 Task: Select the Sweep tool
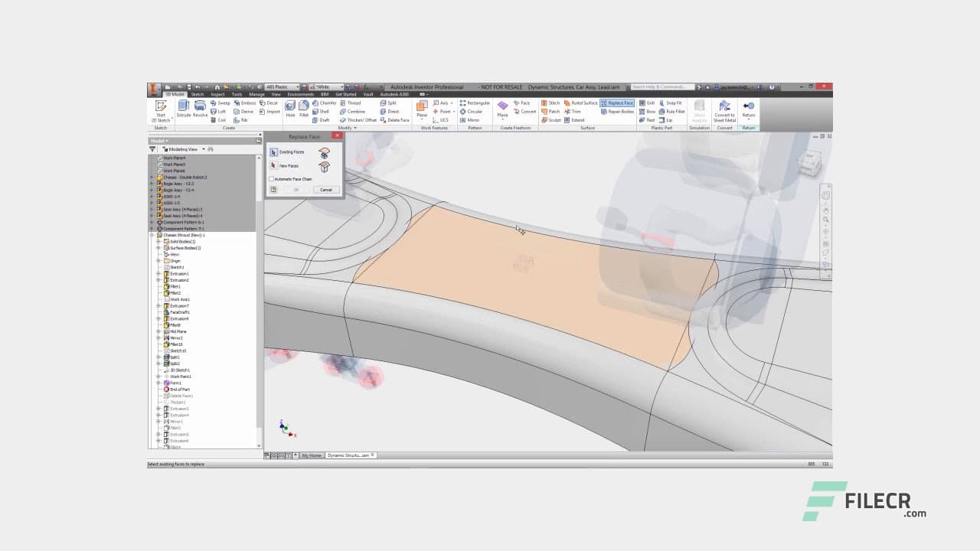tap(220, 103)
